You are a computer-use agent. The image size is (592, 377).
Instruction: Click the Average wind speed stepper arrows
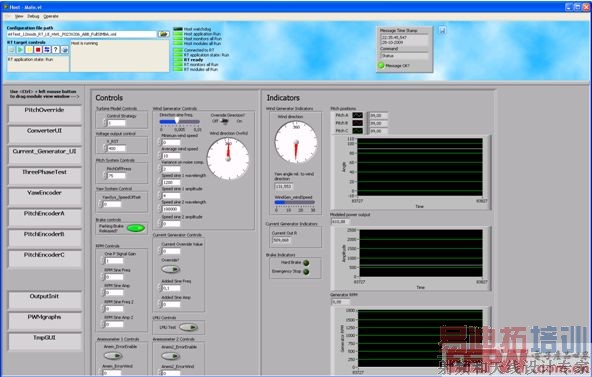pos(159,155)
